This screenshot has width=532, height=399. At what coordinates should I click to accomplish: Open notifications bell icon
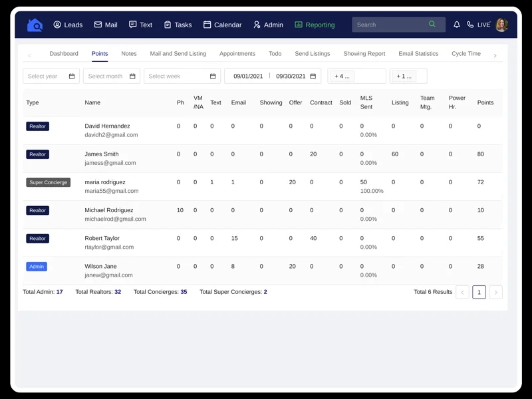457,25
